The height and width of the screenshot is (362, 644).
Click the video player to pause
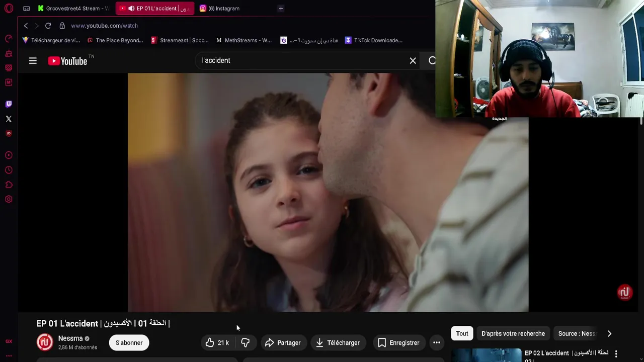coord(328,193)
